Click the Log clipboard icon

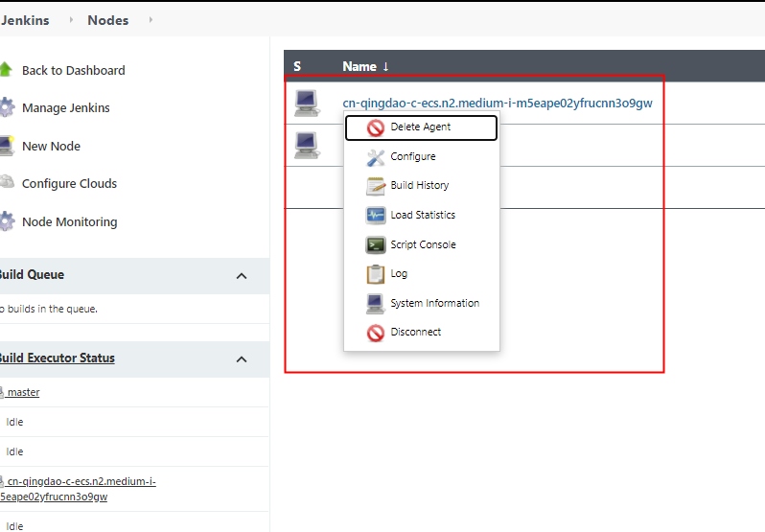[376, 274]
